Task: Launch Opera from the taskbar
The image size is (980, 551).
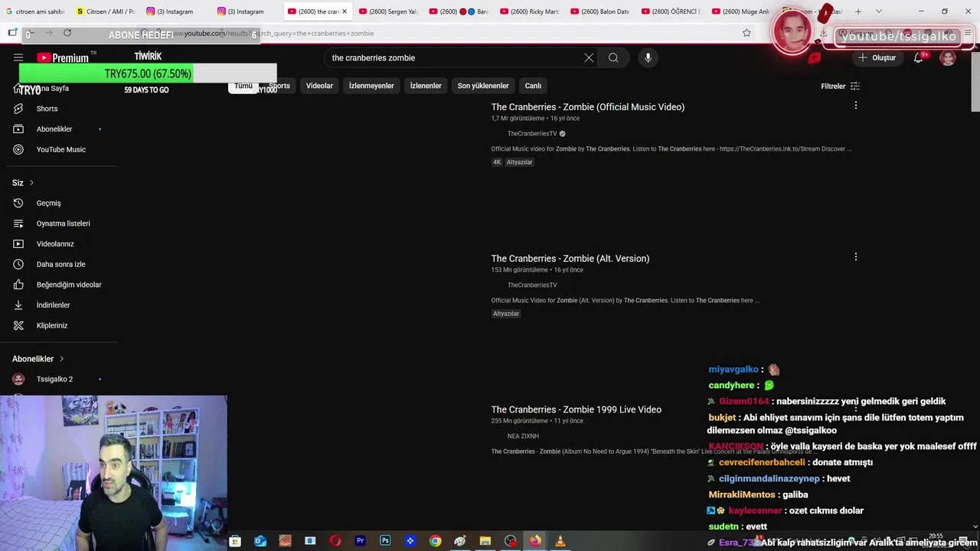Action: [x=335, y=541]
